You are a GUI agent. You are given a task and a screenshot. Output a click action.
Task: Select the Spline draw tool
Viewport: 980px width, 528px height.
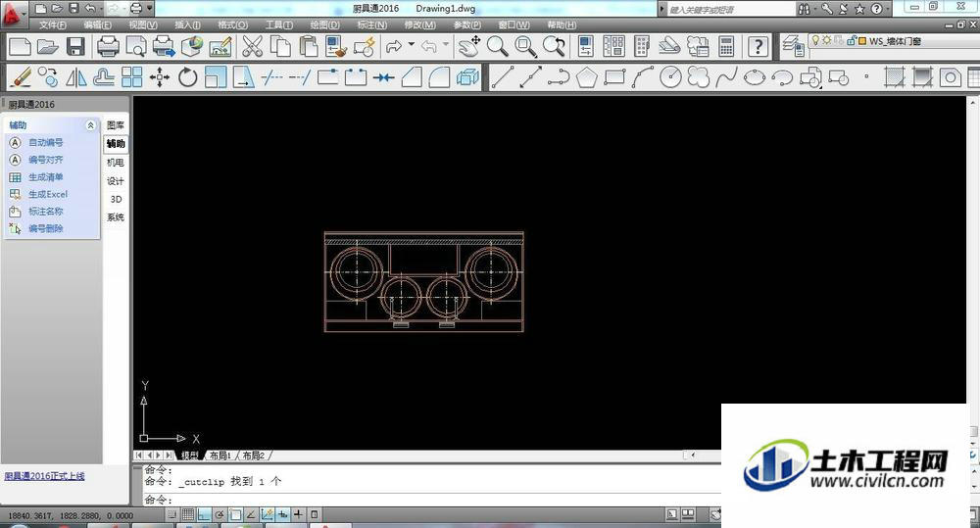tap(726, 77)
